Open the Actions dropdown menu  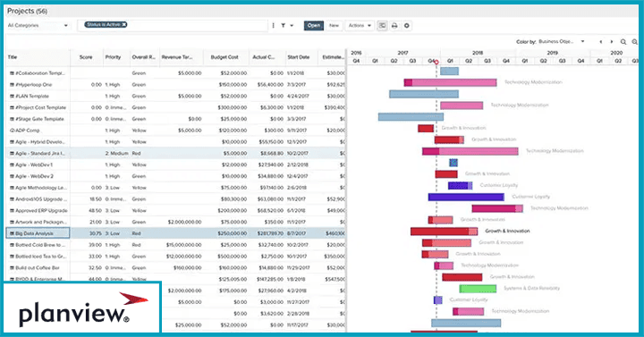click(x=360, y=25)
